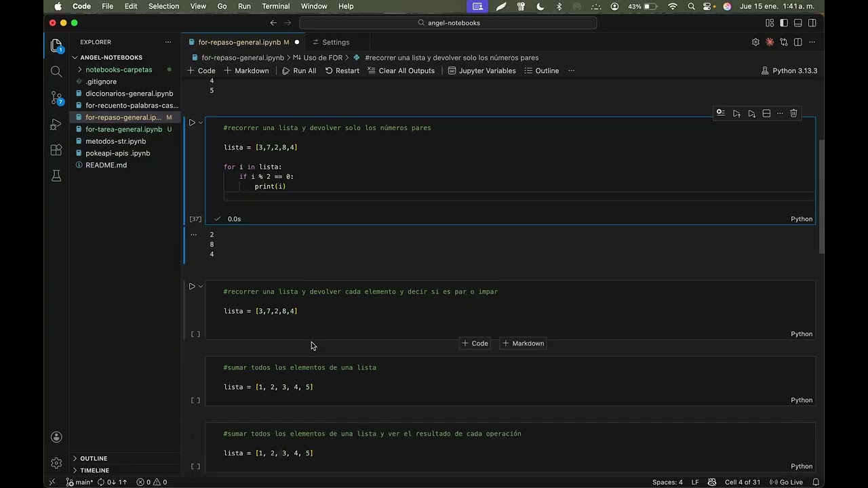The height and width of the screenshot is (488, 868).
Task: Insert Code cell between cells
Action: (x=475, y=344)
